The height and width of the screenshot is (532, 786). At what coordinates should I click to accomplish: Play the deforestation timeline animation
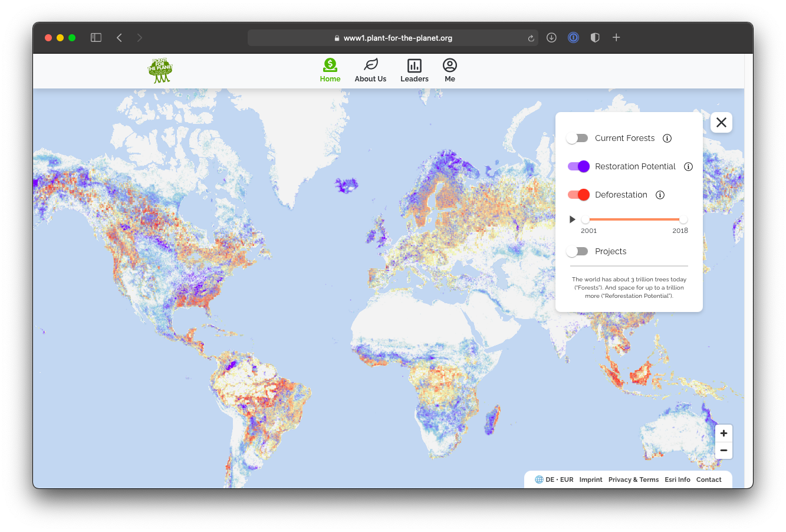point(572,219)
